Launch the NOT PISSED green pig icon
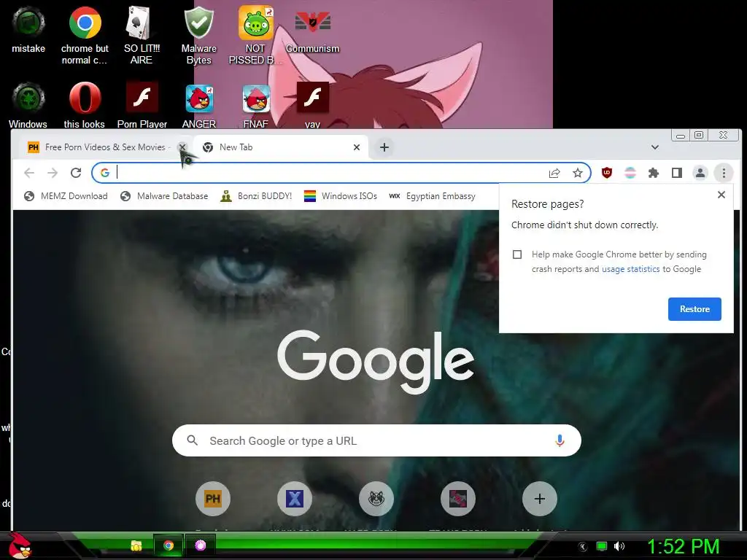 255,35
